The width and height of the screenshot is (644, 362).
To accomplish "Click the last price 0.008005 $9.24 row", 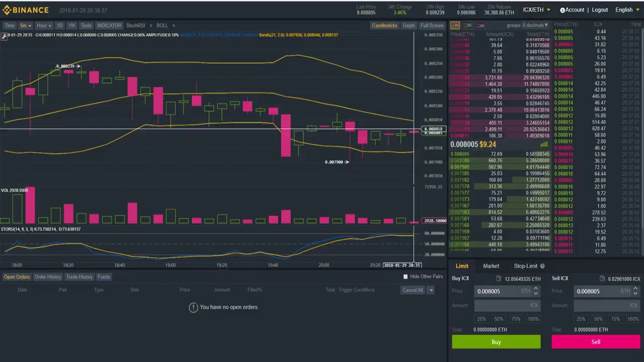I will click(499, 144).
